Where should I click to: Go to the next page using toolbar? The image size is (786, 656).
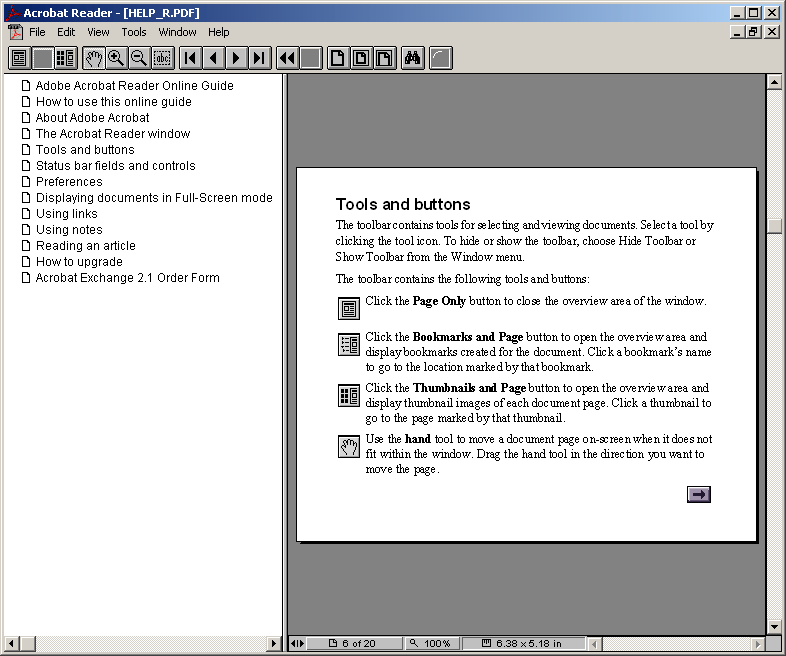coord(237,58)
